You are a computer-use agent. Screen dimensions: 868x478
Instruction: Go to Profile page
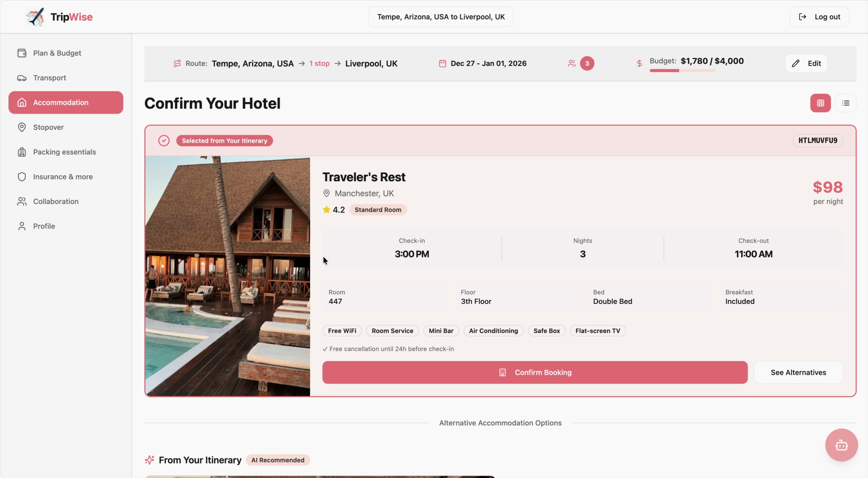point(66,226)
